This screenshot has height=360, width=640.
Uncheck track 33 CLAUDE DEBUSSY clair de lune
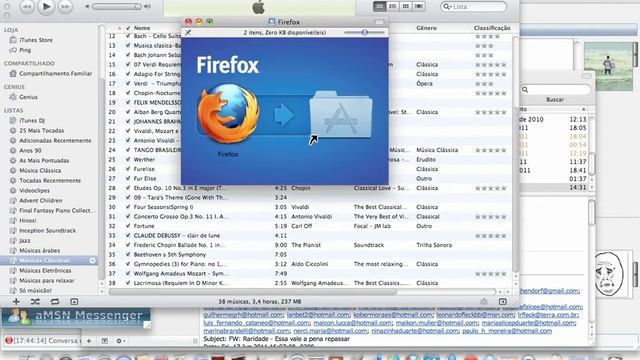(128, 236)
